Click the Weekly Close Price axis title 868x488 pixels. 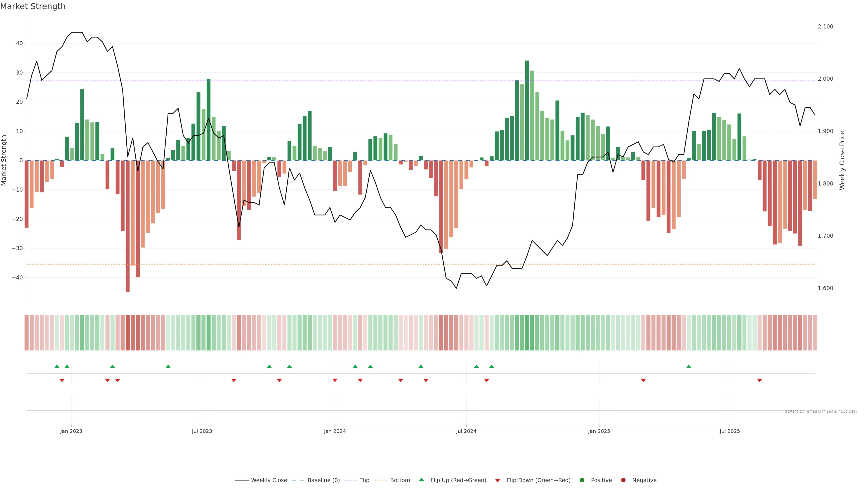(x=842, y=160)
